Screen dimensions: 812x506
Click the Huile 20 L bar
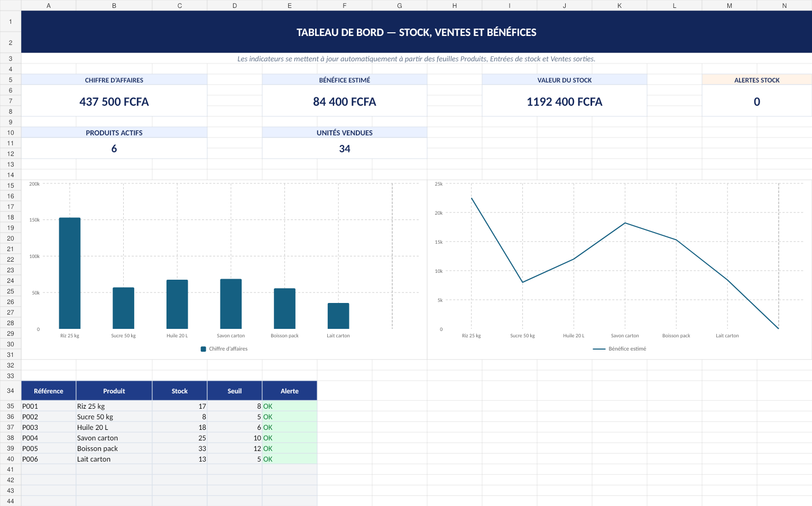[177, 304]
